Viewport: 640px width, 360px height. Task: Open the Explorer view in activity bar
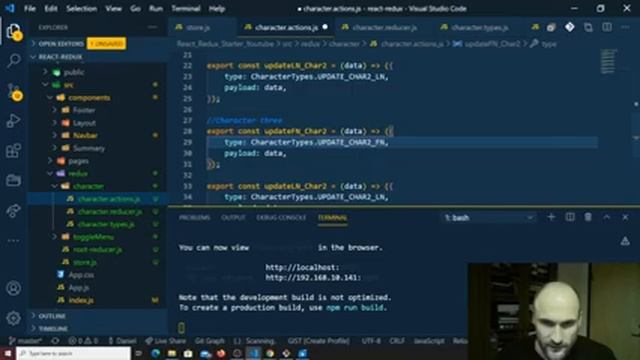pyautogui.click(x=13, y=31)
